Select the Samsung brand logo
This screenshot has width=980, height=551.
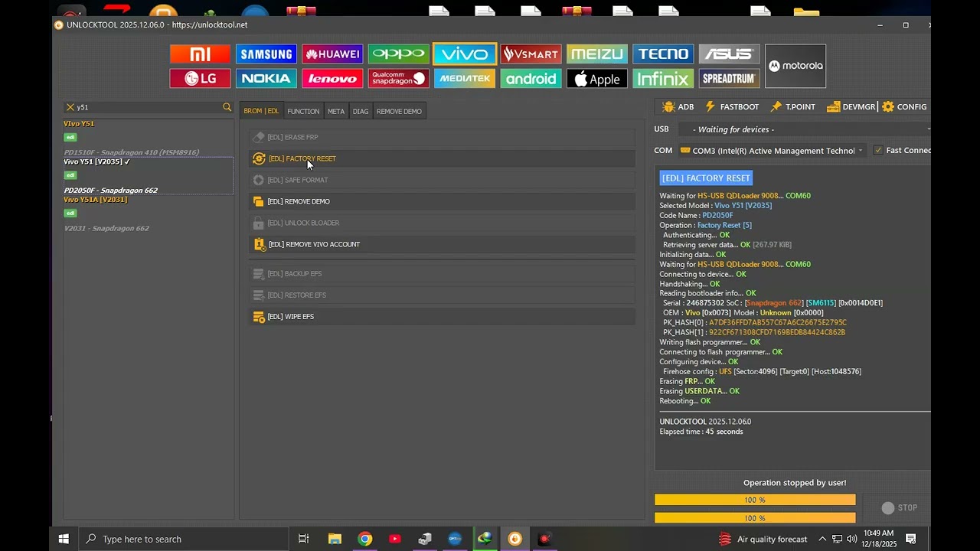(x=266, y=54)
